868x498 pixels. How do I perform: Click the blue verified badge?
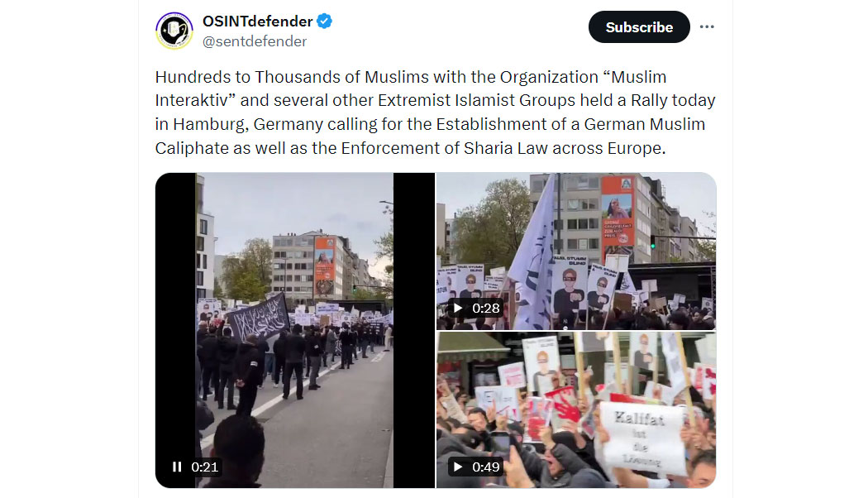tap(324, 21)
